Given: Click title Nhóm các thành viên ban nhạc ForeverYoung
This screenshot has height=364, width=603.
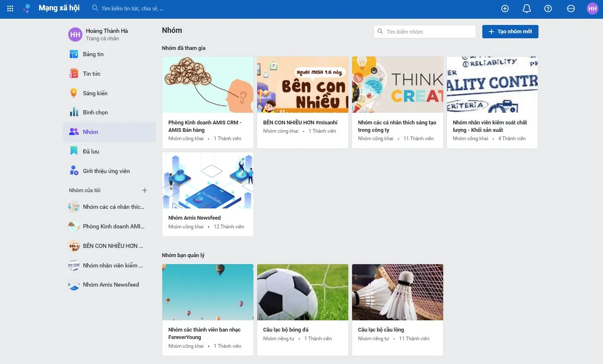Looking at the screenshot, I should (x=204, y=333).
